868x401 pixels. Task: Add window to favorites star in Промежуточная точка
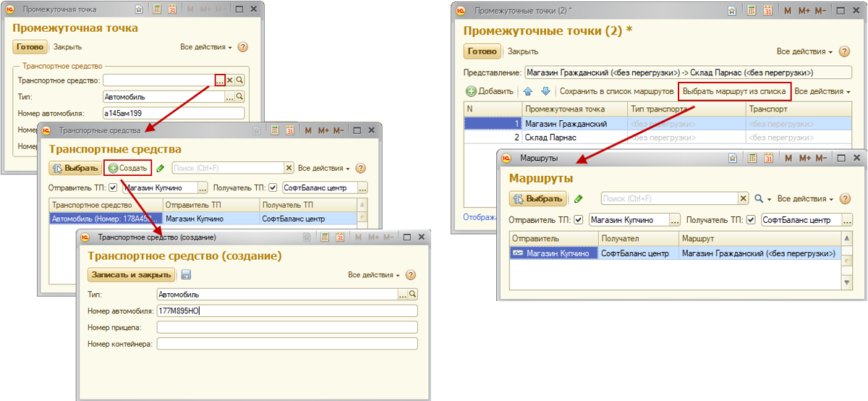tap(139, 9)
